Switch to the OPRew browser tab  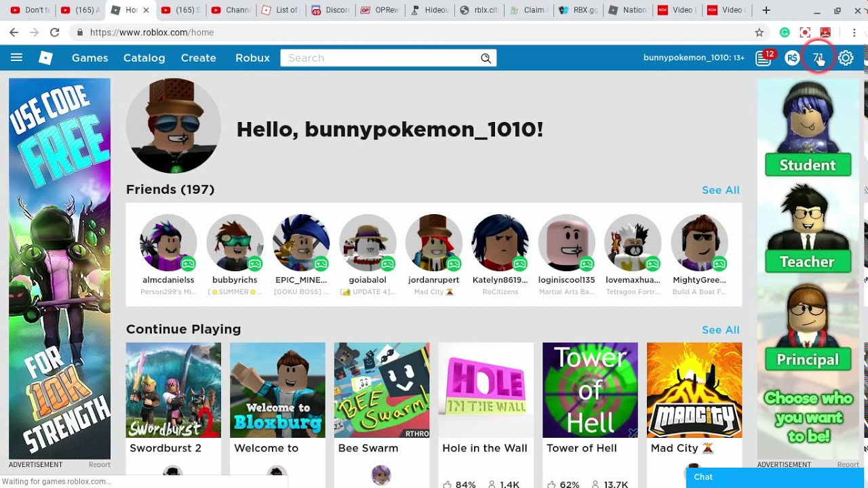point(380,10)
